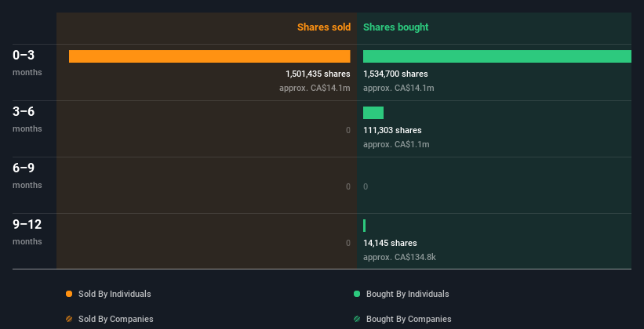Click 'approx. CA$14.1m' under shares bought
The width and height of the screenshot is (644, 329).
click(x=398, y=88)
